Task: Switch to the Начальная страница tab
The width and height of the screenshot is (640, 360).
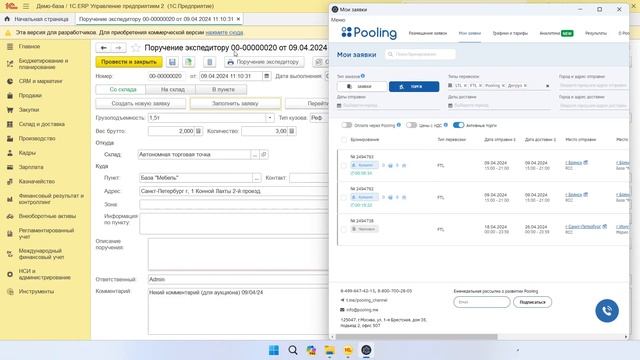Action: [x=37, y=19]
